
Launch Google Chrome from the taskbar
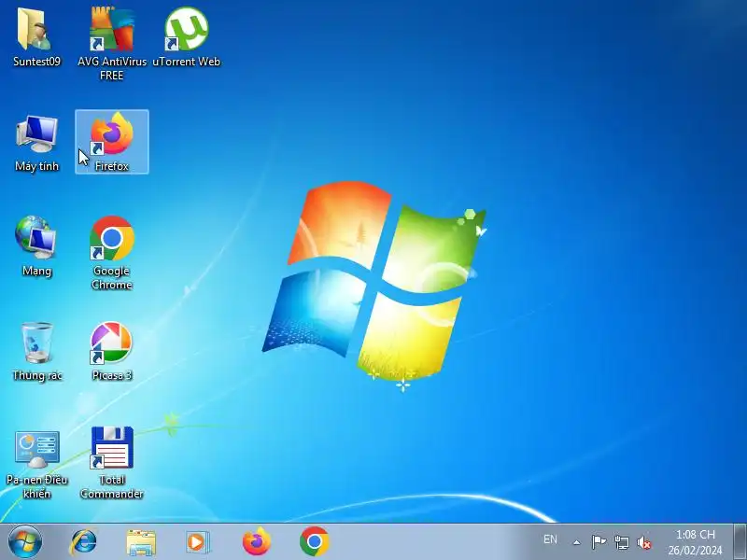point(314,541)
